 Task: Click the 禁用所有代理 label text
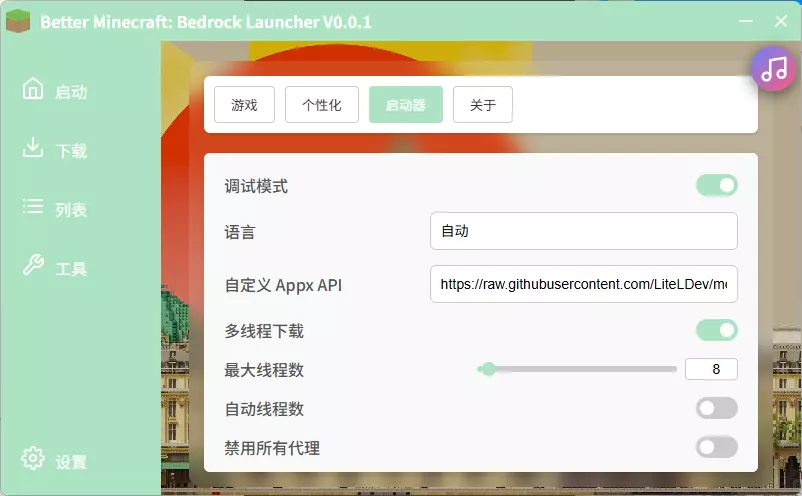tap(272, 448)
